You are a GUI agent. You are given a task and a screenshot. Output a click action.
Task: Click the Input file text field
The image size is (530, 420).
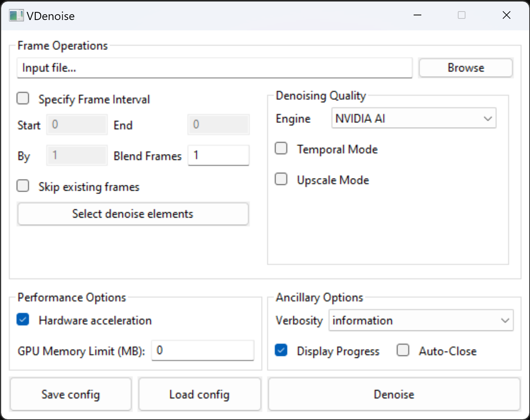pyautogui.click(x=214, y=68)
